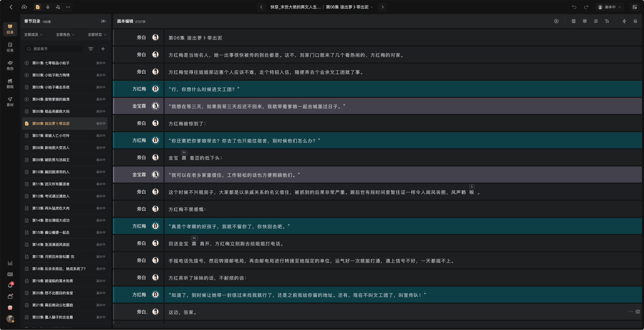Collapse the 章节目录 panel
This screenshot has height=330, width=644.
(x=104, y=21)
